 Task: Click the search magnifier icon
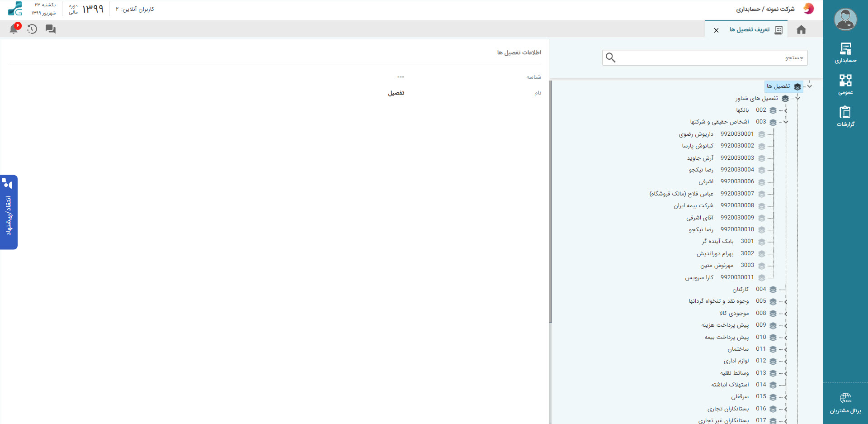point(611,57)
